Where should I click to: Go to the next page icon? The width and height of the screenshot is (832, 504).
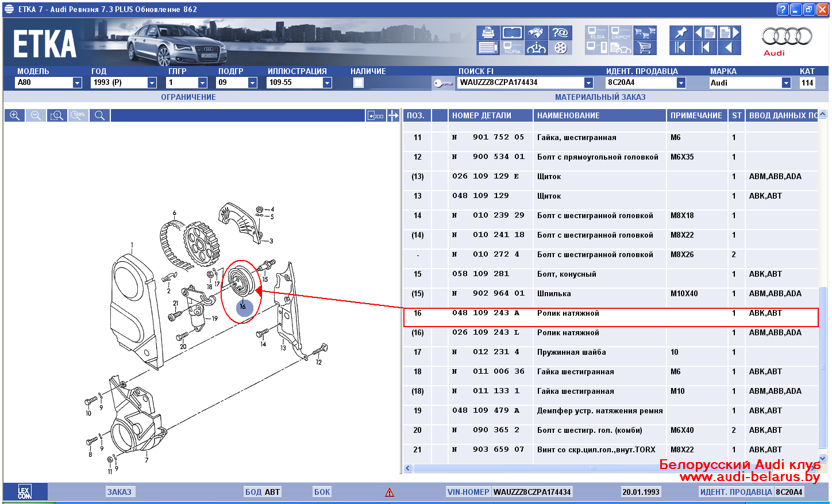pyautogui.click(x=729, y=33)
